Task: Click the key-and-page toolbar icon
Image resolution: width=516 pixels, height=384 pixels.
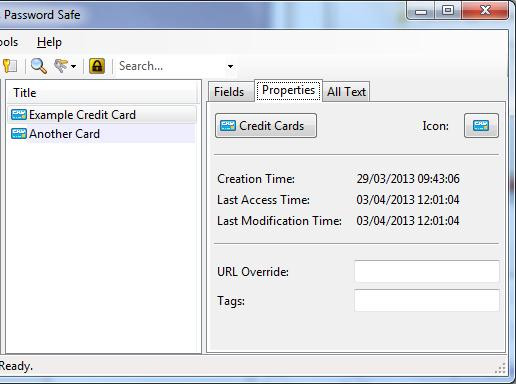Action: [x=10, y=66]
